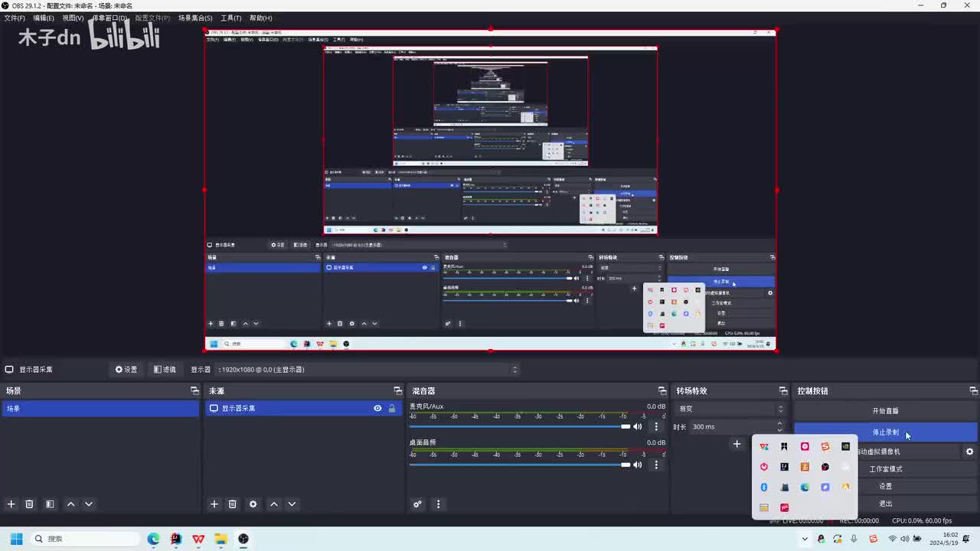Open the 麦克风/Aux three-dot options menu

point(656,426)
